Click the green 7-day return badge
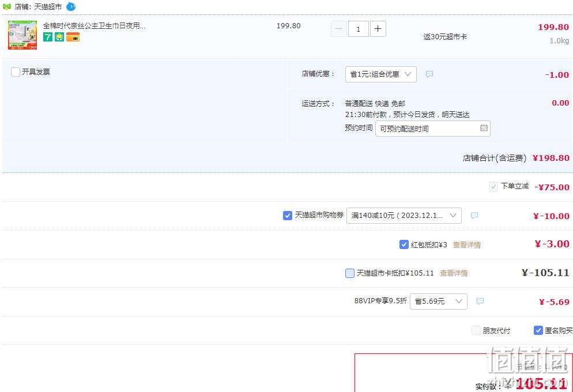 48,37
